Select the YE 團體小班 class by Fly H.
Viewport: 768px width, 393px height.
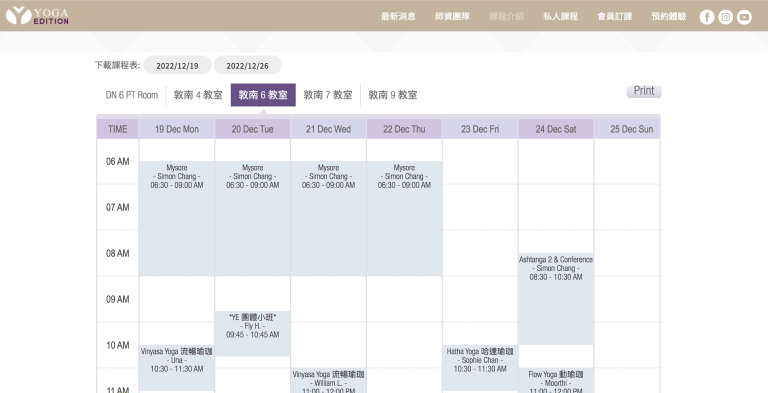(253, 333)
